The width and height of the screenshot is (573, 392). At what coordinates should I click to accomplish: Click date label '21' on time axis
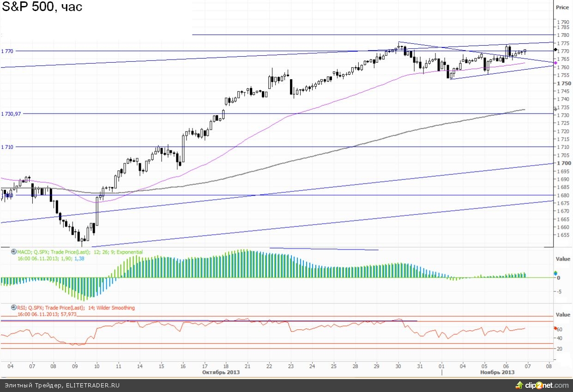[x=247, y=366]
